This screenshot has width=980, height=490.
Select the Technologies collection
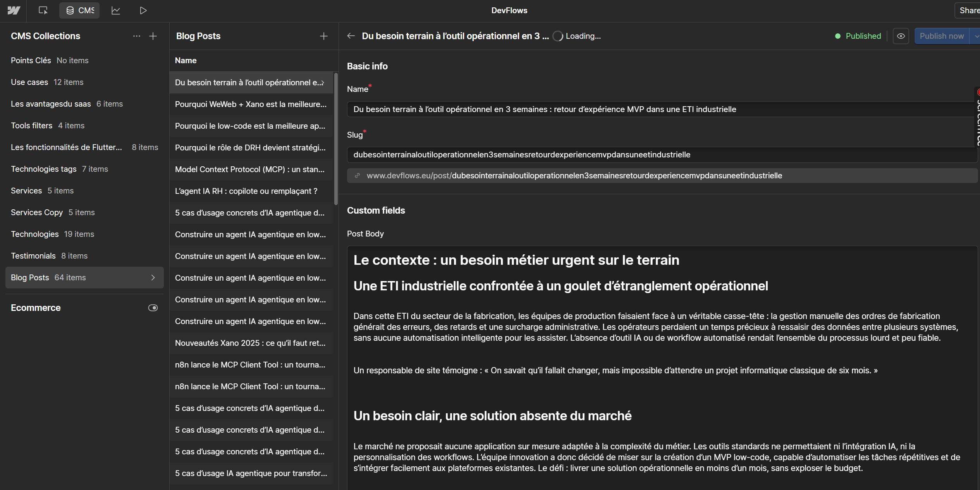[34, 234]
